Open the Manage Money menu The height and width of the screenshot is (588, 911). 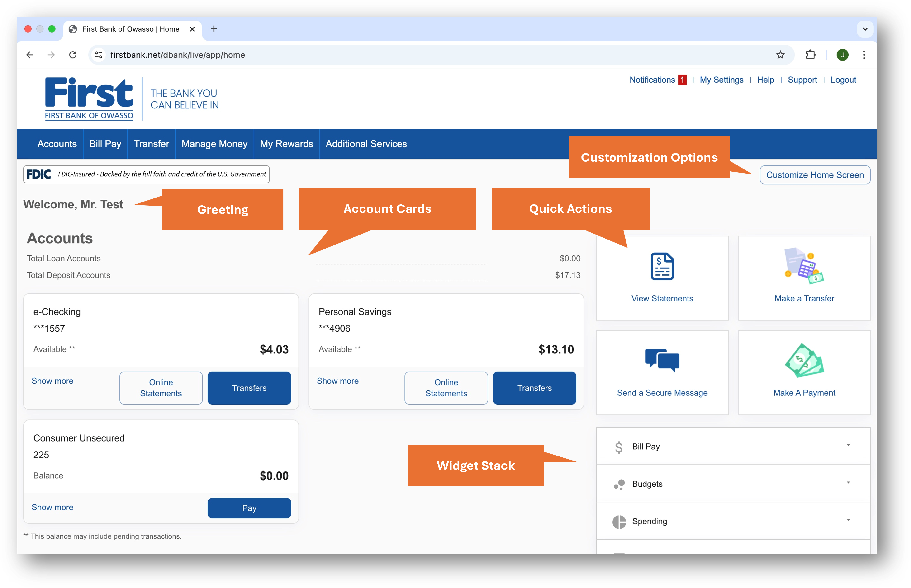point(214,144)
